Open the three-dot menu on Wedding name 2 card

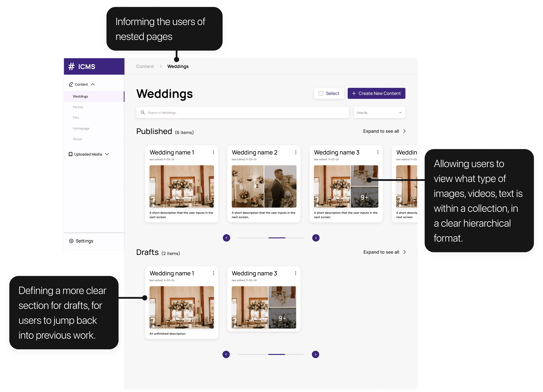[x=296, y=152]
